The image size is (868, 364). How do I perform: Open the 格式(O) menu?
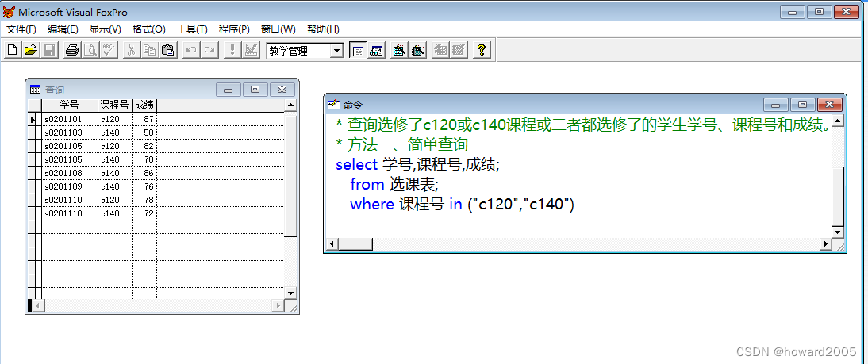pos(149,29)
